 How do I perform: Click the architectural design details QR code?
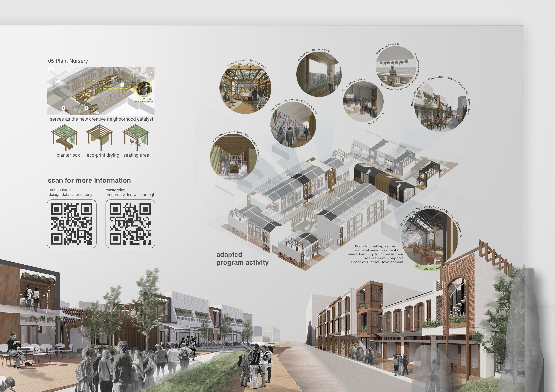[72, 224]
